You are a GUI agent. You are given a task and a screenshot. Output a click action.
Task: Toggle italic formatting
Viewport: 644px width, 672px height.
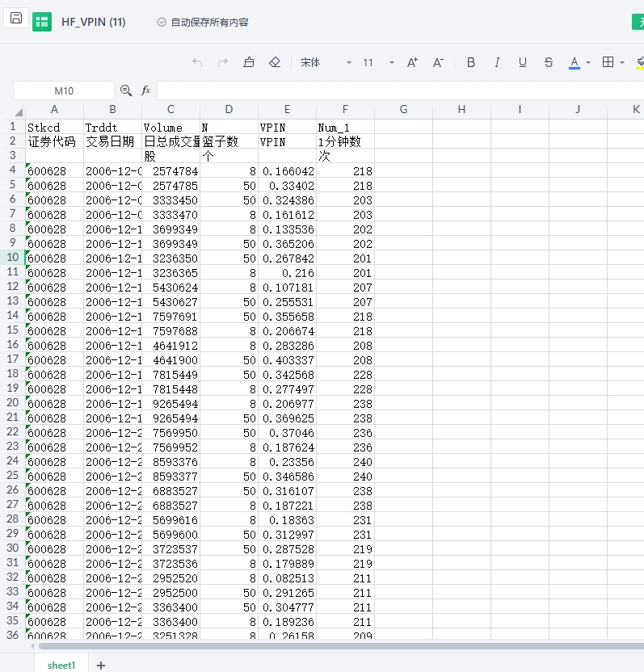[497, 62]
